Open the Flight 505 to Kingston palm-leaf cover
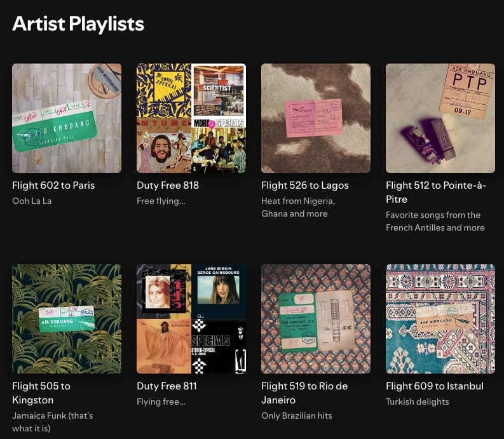 coord(67,319)
